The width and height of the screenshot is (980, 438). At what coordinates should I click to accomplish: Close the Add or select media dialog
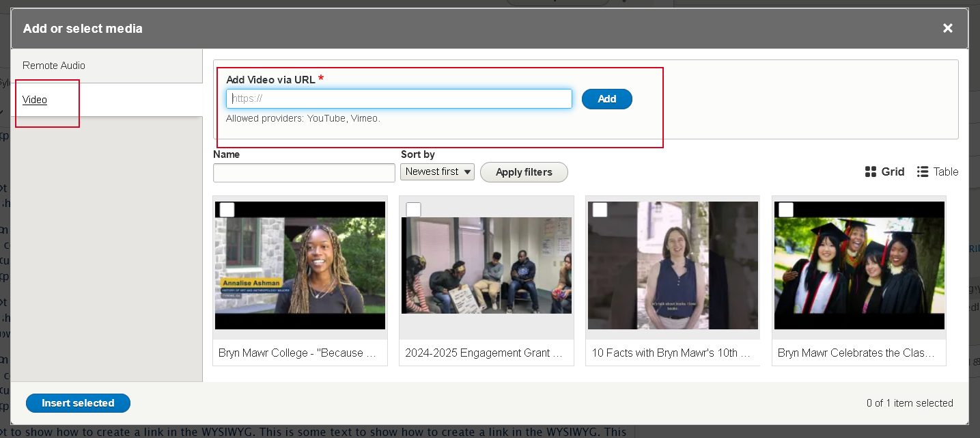(948, 28)
